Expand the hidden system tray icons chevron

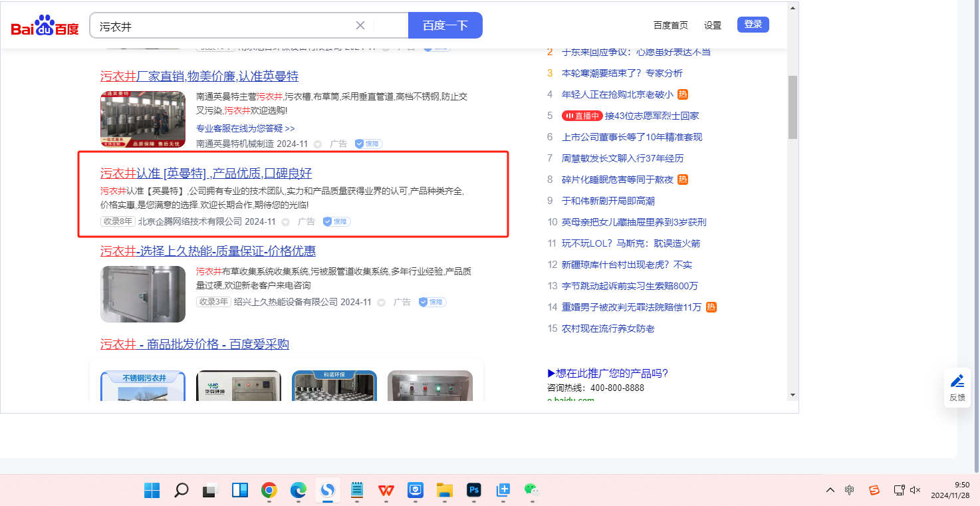click(830, 490)
